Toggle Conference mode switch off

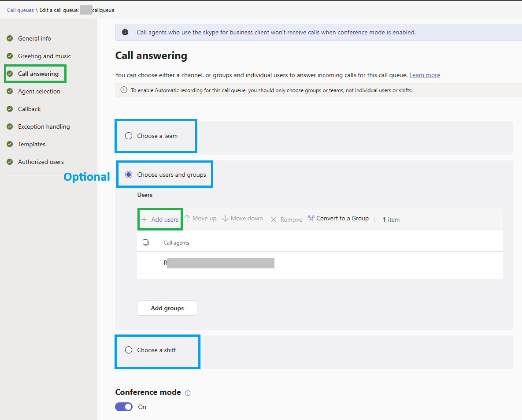pyautogui.click(x=124, y=407)
